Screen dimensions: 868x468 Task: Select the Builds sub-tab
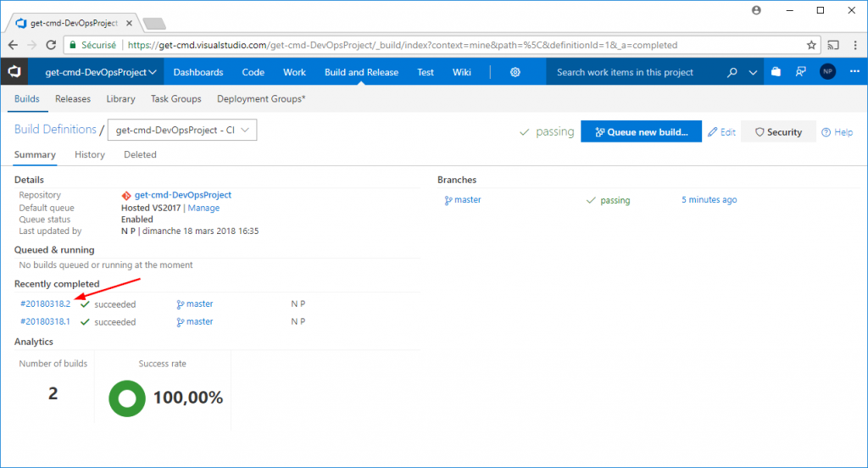[x=26, y=98]
